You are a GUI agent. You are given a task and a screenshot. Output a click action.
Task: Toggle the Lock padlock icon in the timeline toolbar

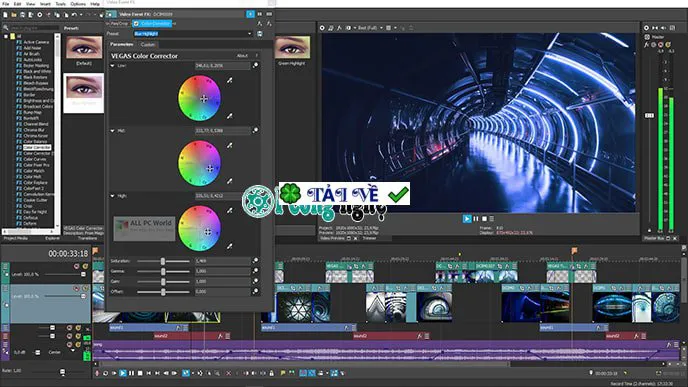coord(272,373)
